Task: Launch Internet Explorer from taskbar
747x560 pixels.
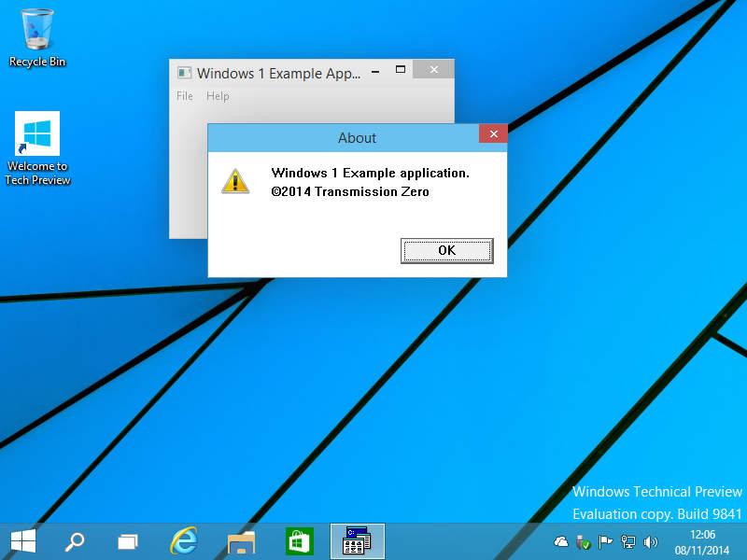Action: (184, 540)
